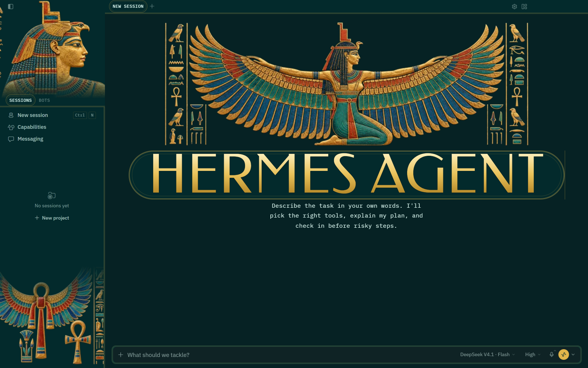Click the yellow voice waveform button
588x368 pixels.
(x=564, y=355)
